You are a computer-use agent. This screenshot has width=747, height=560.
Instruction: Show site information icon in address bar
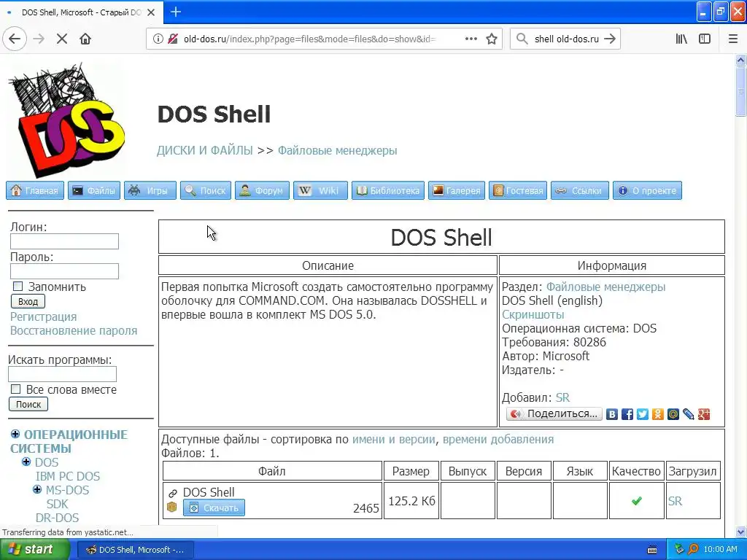pyautogui.click(x=158, y=39)
